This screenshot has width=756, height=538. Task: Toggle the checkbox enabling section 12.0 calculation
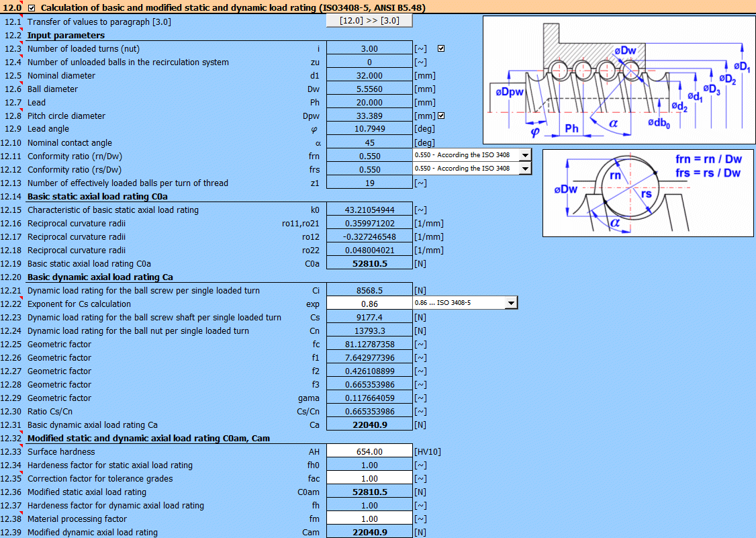pos(31,7)
